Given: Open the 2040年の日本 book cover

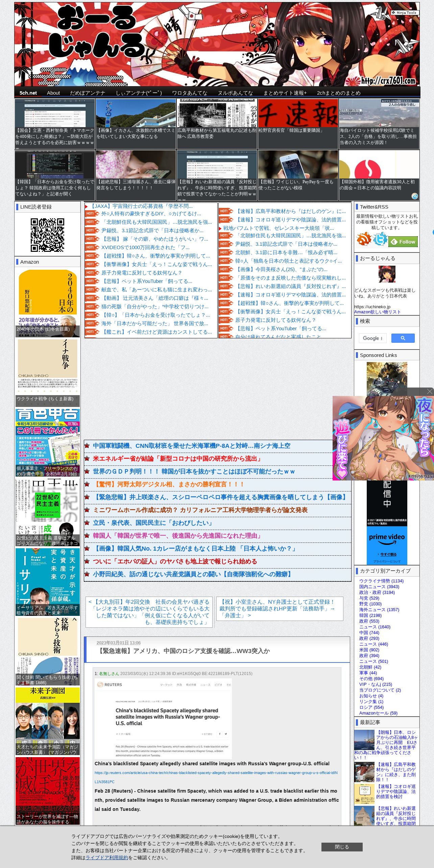Looking at the screenshot, I should point(47,303).
